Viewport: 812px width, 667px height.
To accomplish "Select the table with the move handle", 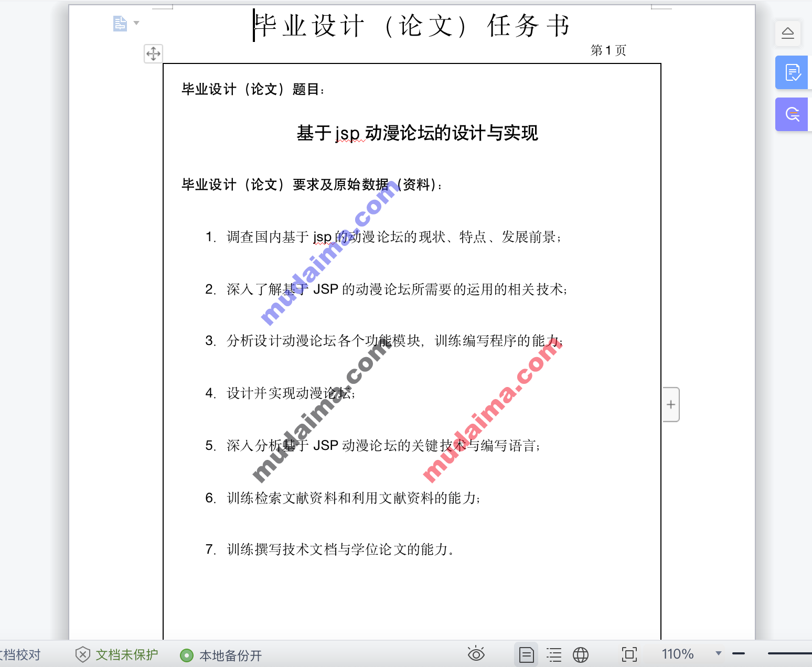I will pyautogui.click(x=153, y=53).
